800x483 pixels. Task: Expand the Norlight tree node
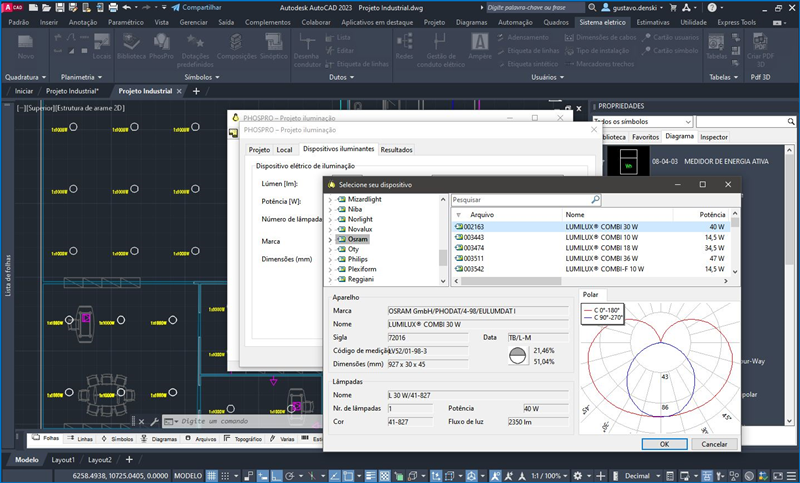tap(330, 220)
